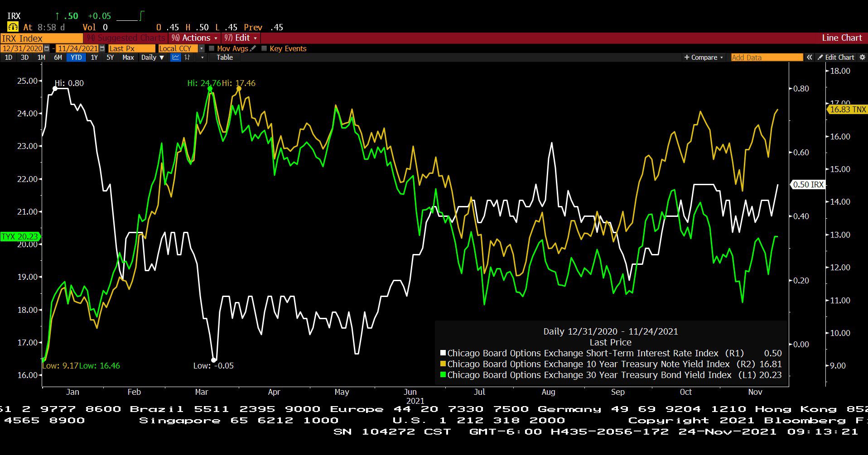Select the bar chart type icon
The width and height of the screenshot is (868, 455).
[x=187, y=57]
